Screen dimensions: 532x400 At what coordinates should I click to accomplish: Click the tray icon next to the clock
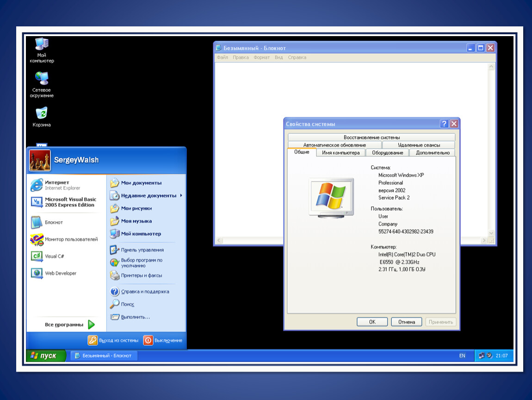(x=489, y=356)
